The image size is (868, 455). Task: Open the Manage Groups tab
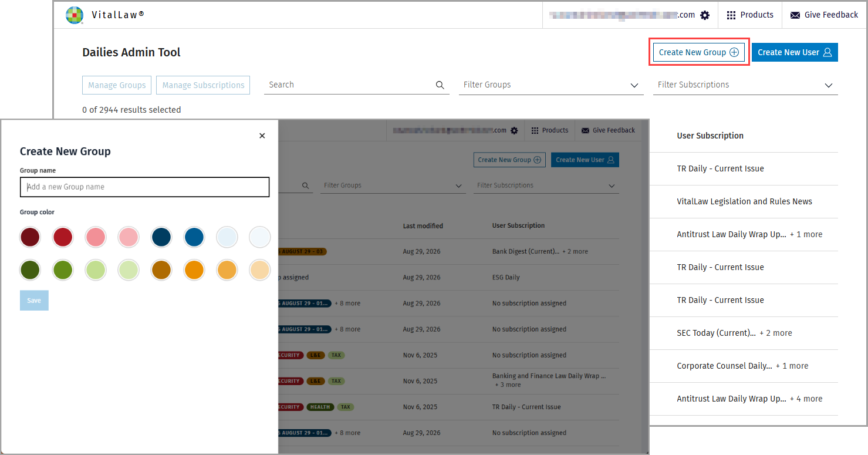[x=117, y=85]
